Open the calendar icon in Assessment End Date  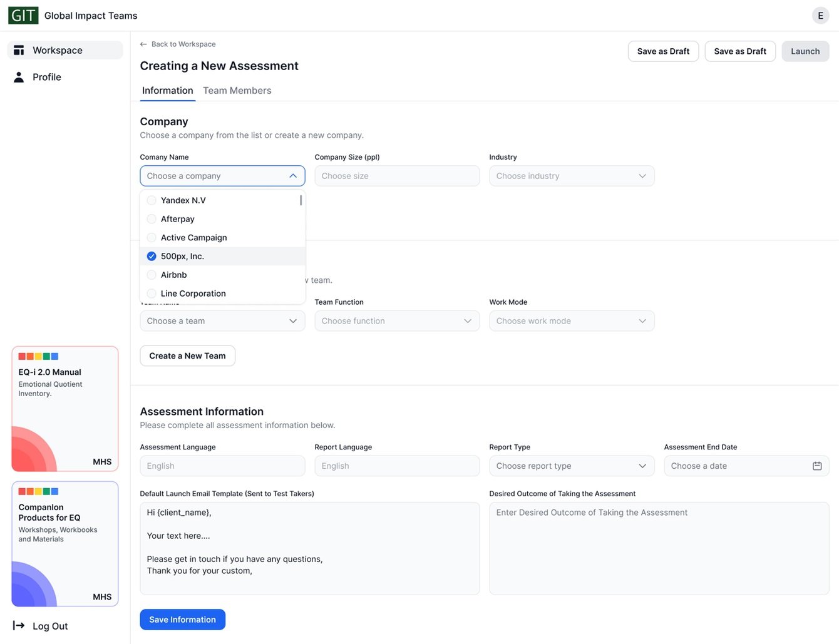(x=817, y=466)
